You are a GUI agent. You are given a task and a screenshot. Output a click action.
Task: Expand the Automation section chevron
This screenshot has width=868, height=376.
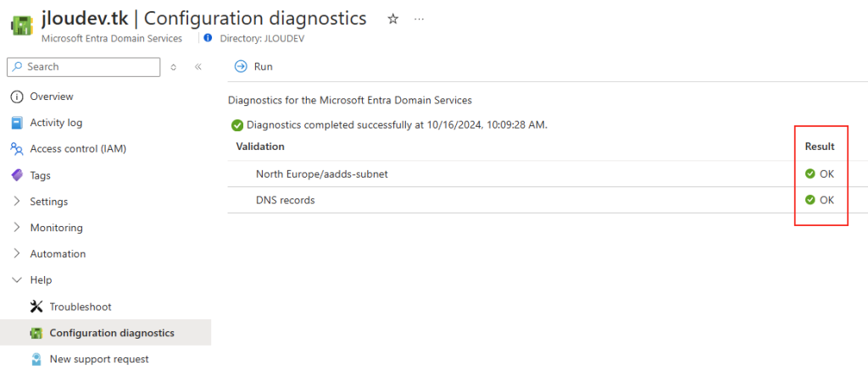(x=17, y=254)
